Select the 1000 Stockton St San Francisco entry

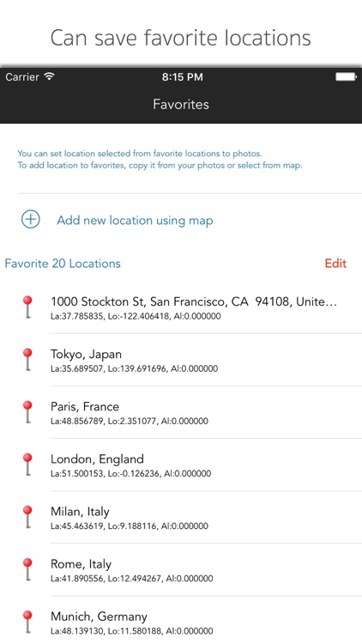[x=181, y=307]
